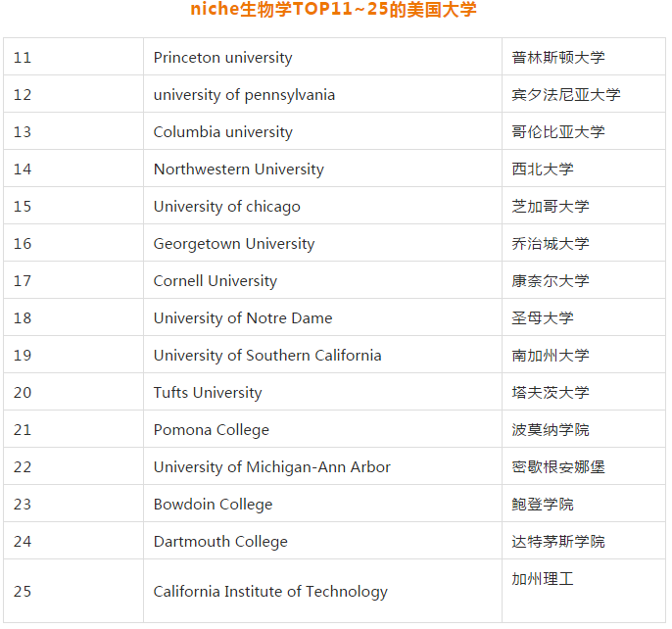Click Tufts University cell
Screen dimensions: 672x629
[x=322, y=392]
